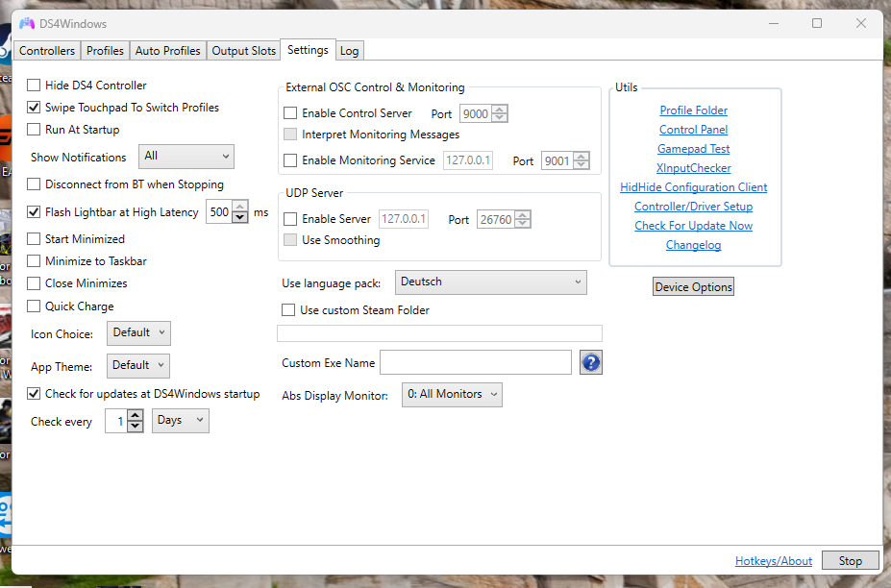This screenshot has height=588, width=891.
Task: Open App Theme dropdown
Action: pyautogui.click(x=138, y=365)
